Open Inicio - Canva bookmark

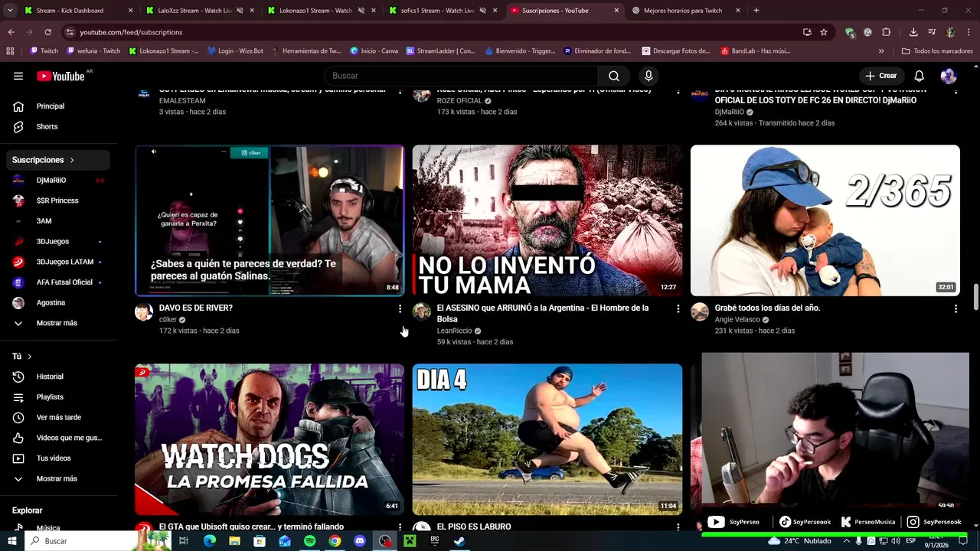[374, 51]
